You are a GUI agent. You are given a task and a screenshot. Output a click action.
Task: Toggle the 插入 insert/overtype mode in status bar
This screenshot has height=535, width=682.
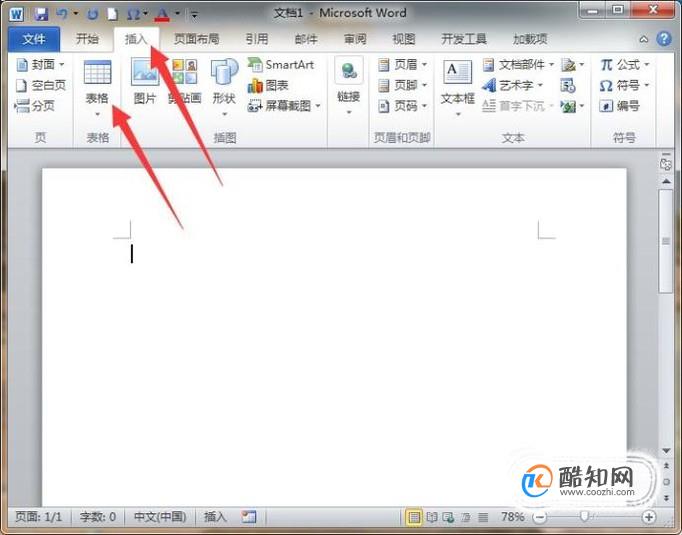pos(215,517)
